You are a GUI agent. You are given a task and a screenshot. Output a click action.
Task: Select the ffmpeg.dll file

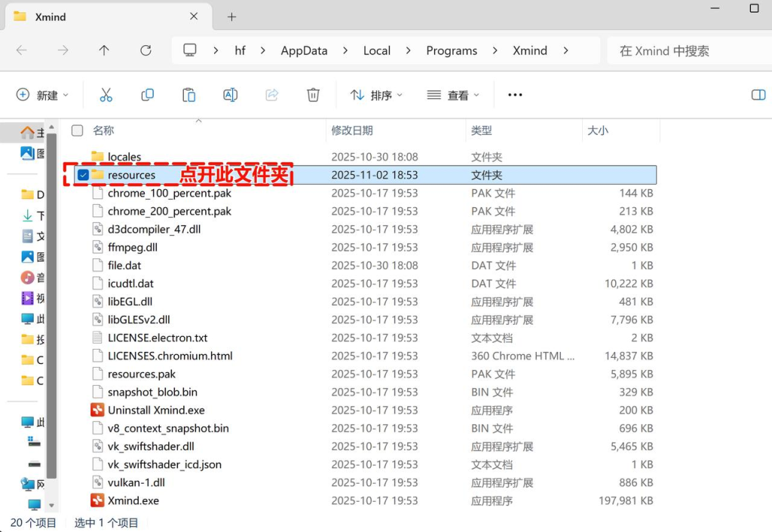click(x=365, y=247)
